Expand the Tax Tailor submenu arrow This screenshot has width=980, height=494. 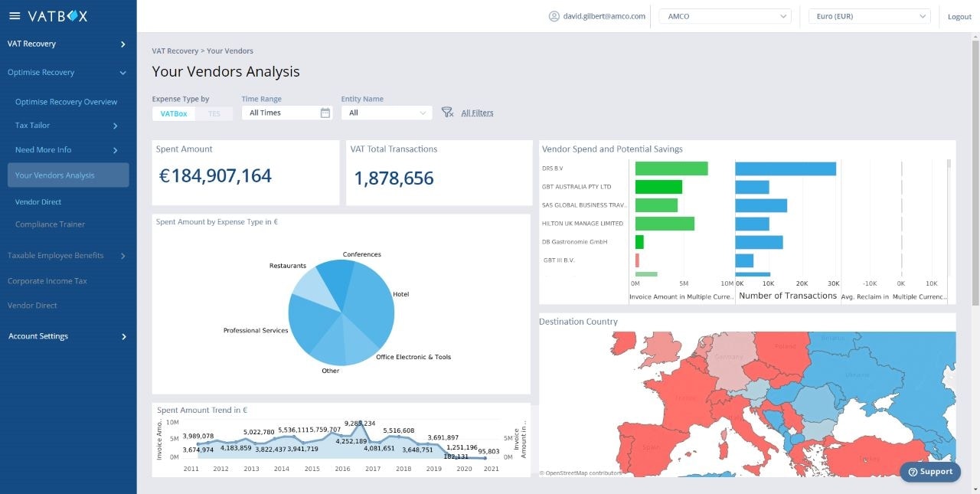point(116,126)
